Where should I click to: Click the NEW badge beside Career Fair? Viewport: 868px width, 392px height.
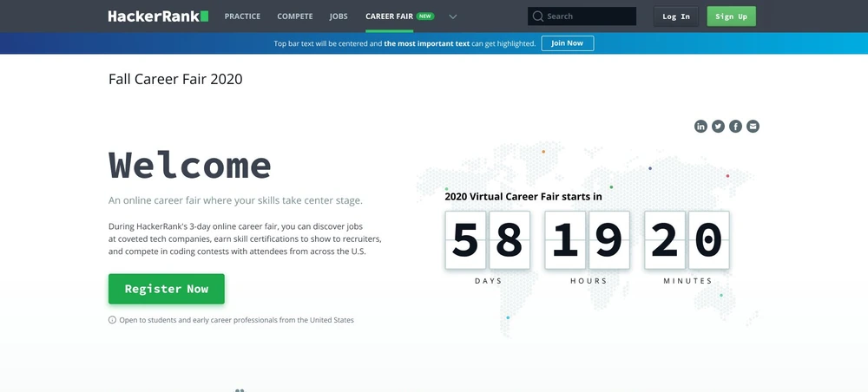click(x=425, y=16)
